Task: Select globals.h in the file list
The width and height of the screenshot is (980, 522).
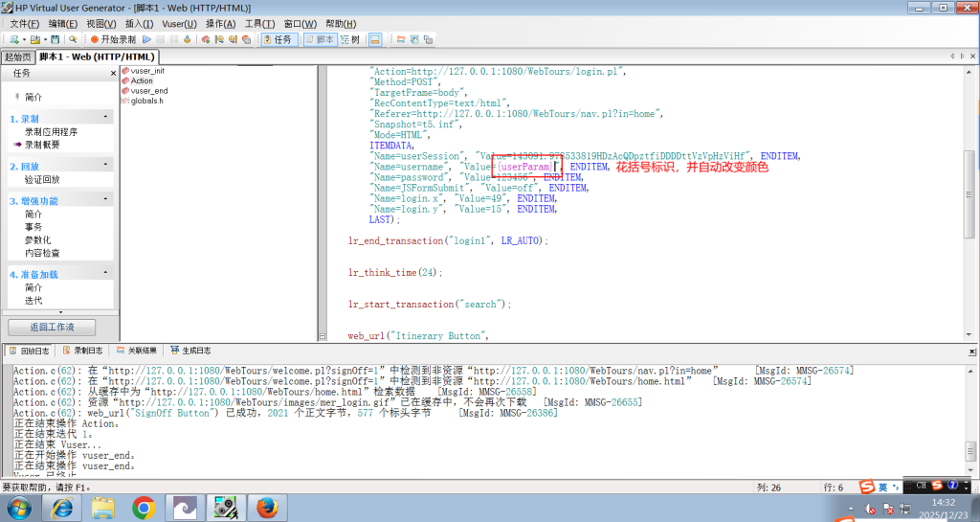Action: tap(146, 101)
